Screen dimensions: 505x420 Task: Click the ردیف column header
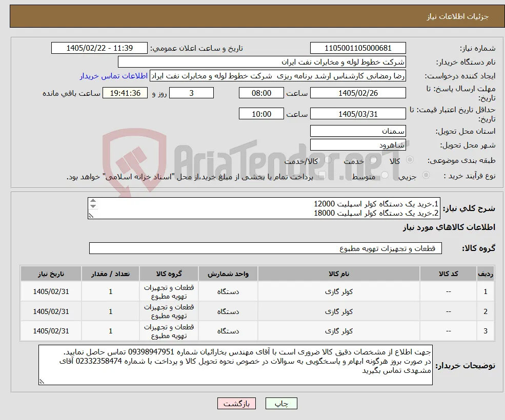486,274
